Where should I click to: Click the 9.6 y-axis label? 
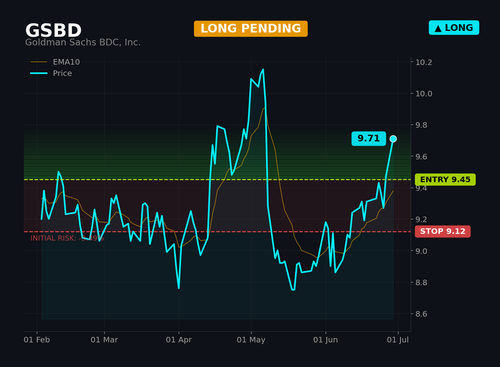[x=421, y=157]
